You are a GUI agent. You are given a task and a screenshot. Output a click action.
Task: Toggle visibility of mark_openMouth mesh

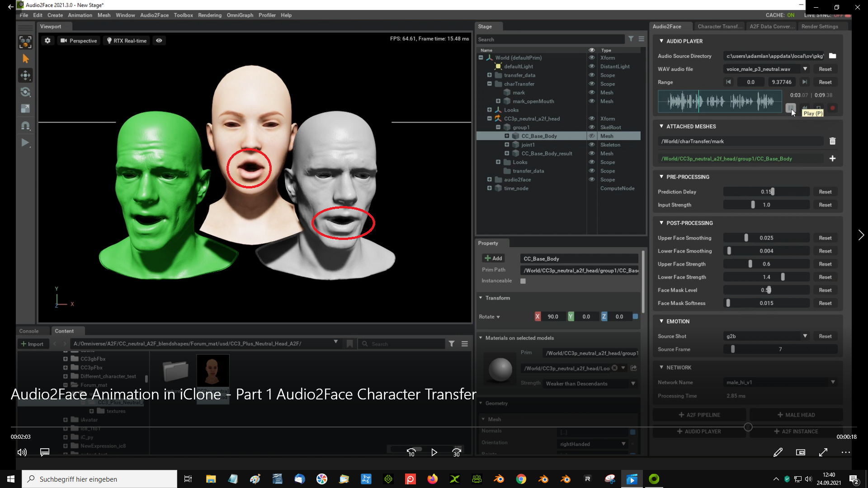(591, 101)
